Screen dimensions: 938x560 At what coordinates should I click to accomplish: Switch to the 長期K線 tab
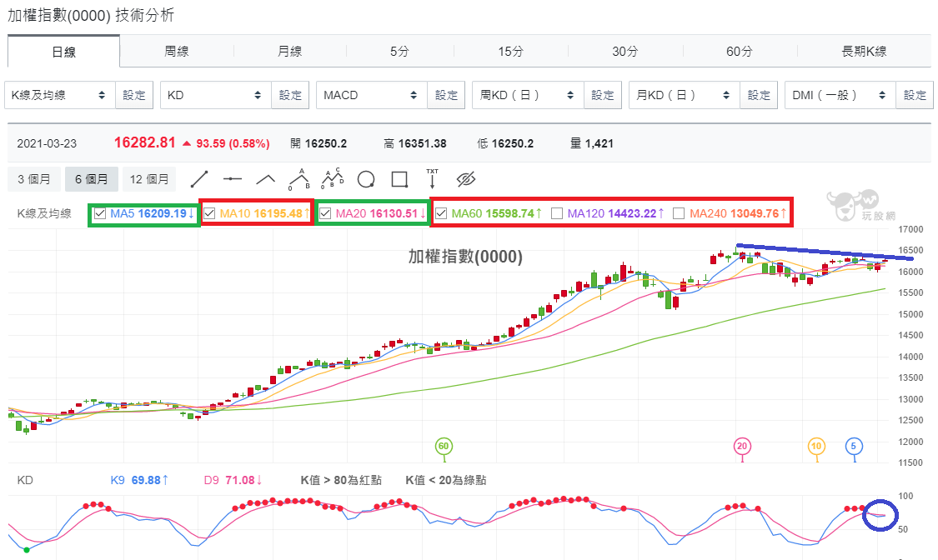click(864, 52)
